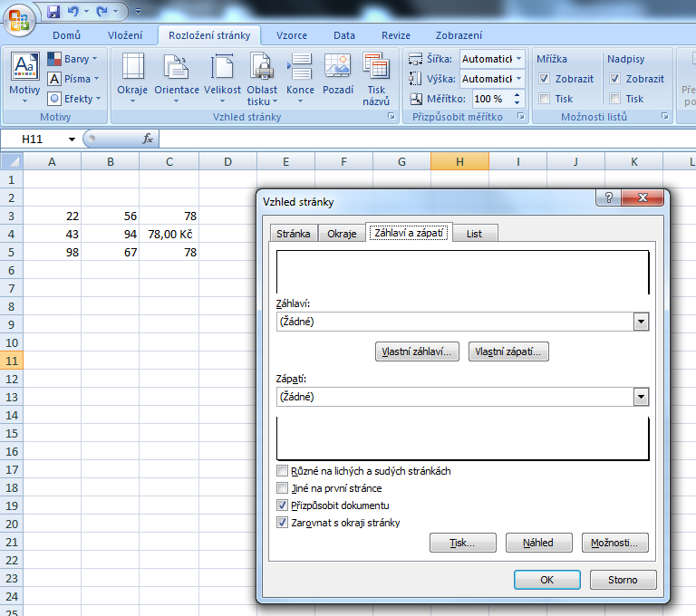Select cell B4 with value 94
696x616 pixels.
click(x=110, y=234)
